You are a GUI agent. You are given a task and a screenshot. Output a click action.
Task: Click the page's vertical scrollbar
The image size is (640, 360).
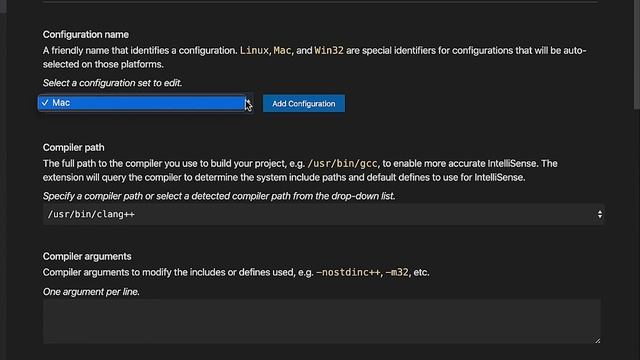[636, 55]
